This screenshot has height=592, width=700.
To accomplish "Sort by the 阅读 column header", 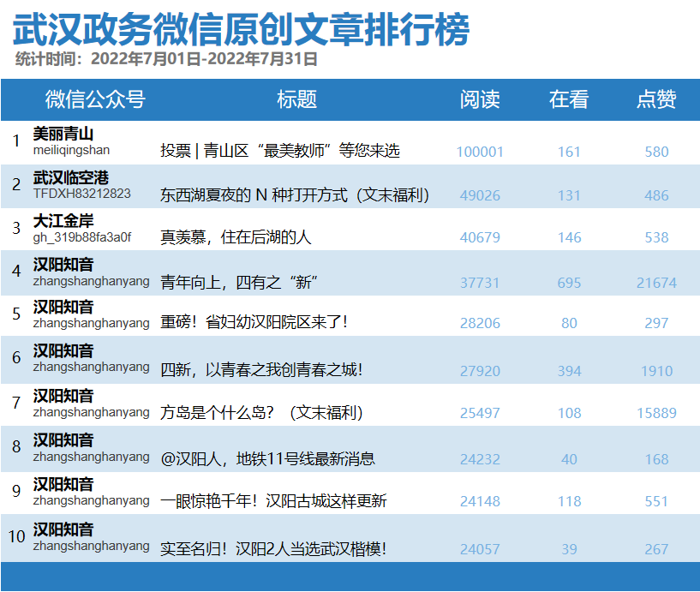I will pyautogui.click(x=482, y=99).
